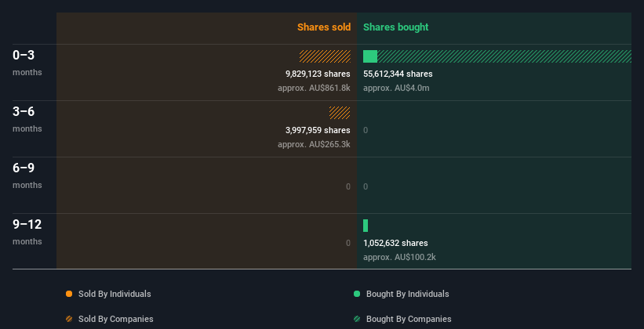Click the zero sold value in 9–12 months

348,243
